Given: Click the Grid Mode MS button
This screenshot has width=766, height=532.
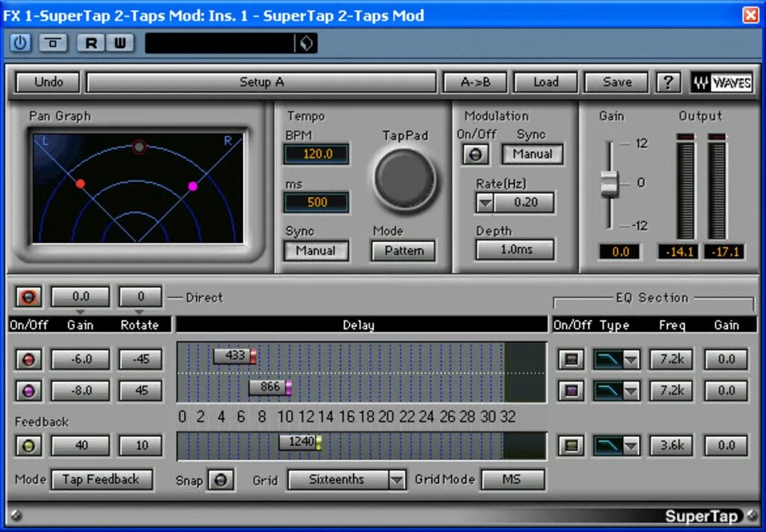Looking at the screenshot, I should coord(512,480).
